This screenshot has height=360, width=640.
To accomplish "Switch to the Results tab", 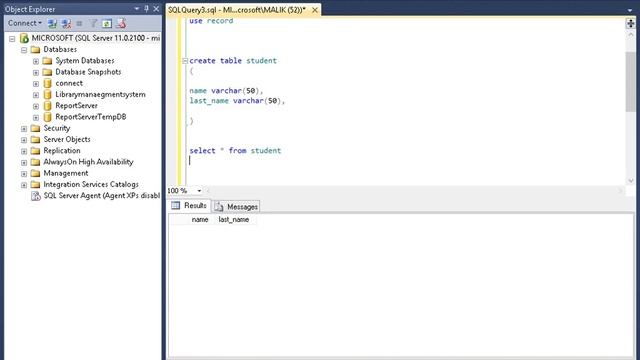I will (189, 206).
